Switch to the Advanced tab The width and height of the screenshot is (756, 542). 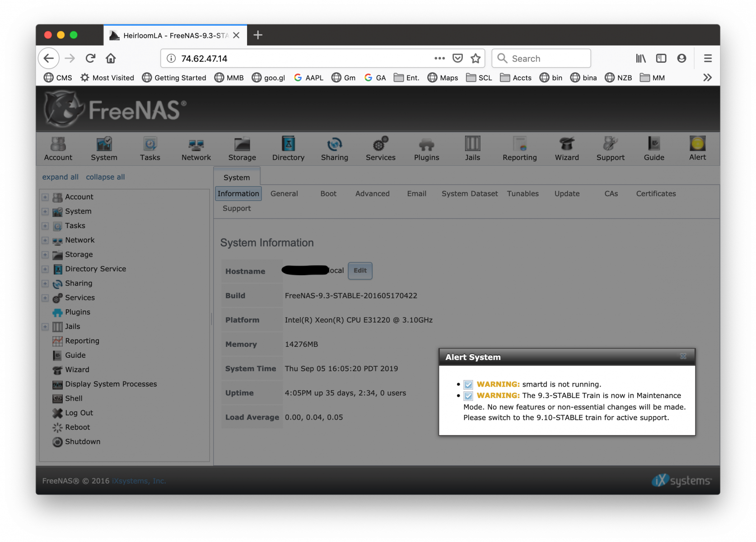[x=372, y=194]
